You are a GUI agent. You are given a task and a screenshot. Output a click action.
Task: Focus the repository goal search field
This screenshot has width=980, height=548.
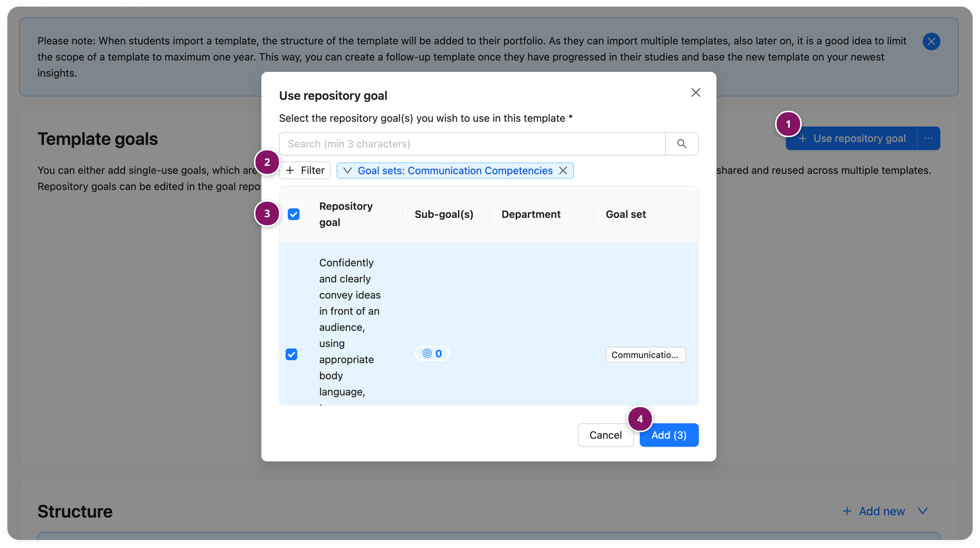(x=472, y=144)
